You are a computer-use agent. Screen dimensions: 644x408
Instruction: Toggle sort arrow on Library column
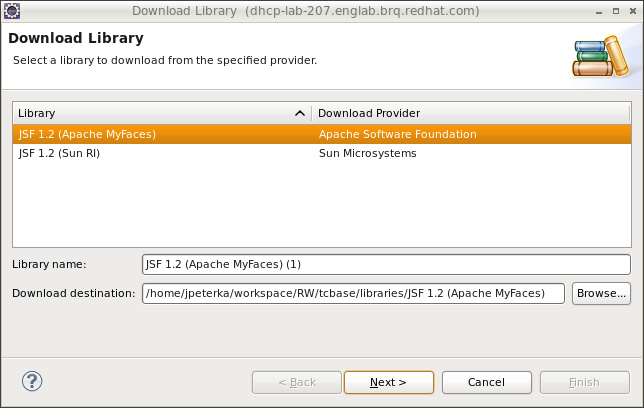pyautogui.click(x=300, y=114)
